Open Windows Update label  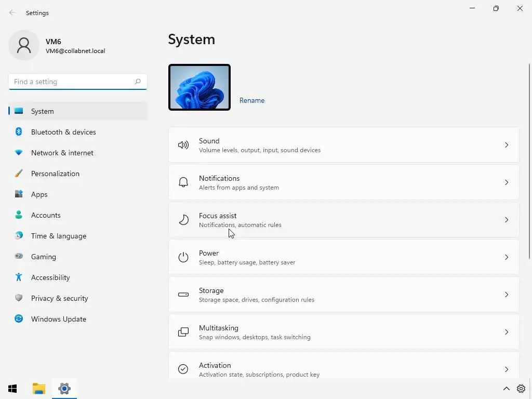coord(59,319)
